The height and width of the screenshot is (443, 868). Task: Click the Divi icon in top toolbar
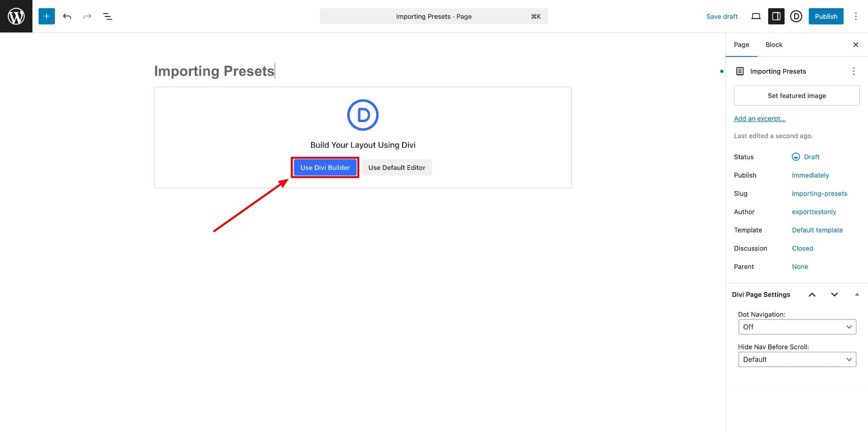[796, 16]
